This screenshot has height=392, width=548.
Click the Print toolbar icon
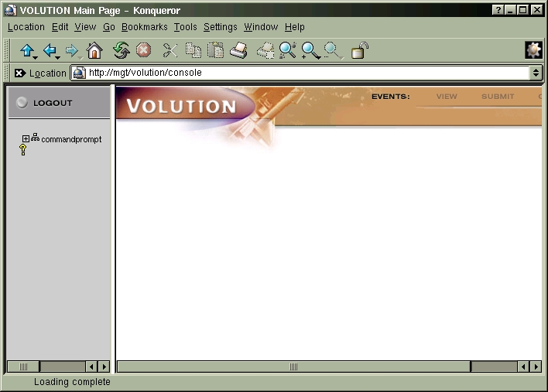click(239, 51)
